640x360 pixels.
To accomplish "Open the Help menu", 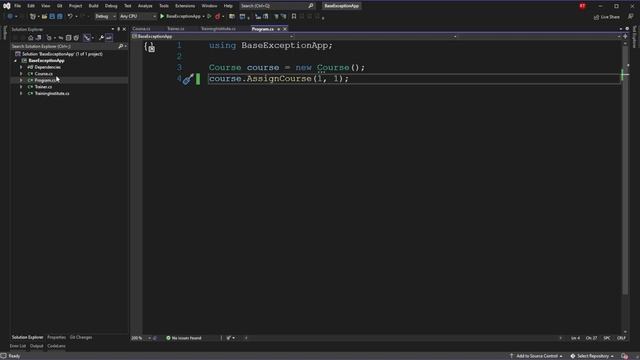I will (228, 6).
